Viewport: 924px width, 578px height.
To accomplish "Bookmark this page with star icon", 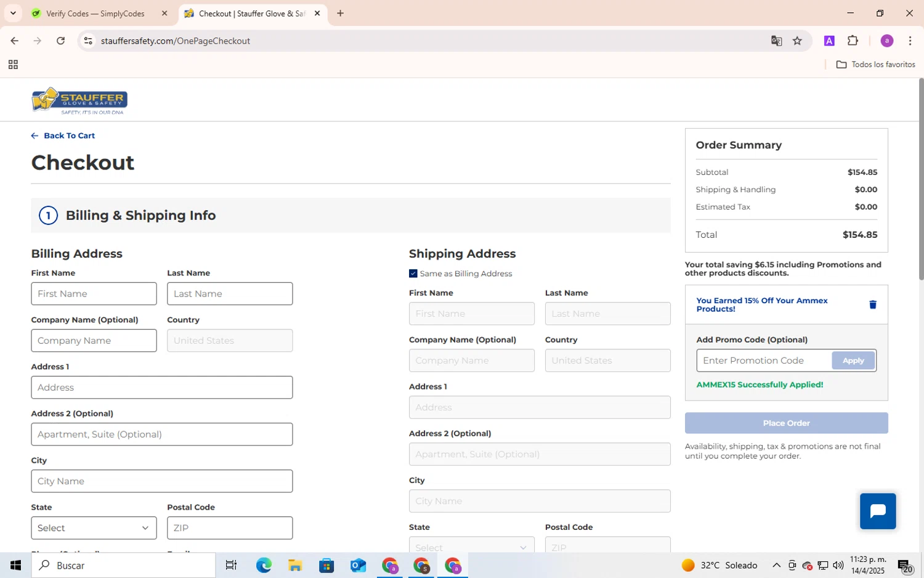I will (797, 41).
